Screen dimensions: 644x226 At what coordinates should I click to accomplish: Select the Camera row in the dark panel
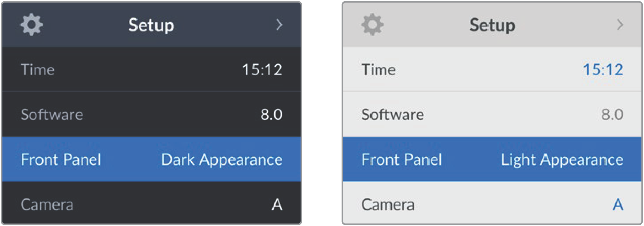151,204
